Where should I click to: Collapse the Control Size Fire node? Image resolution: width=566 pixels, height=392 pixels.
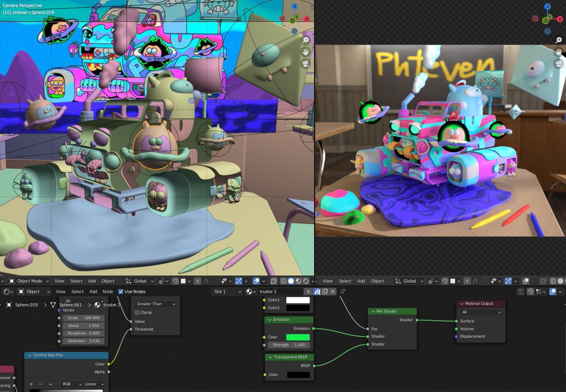[x=30, y=355]
